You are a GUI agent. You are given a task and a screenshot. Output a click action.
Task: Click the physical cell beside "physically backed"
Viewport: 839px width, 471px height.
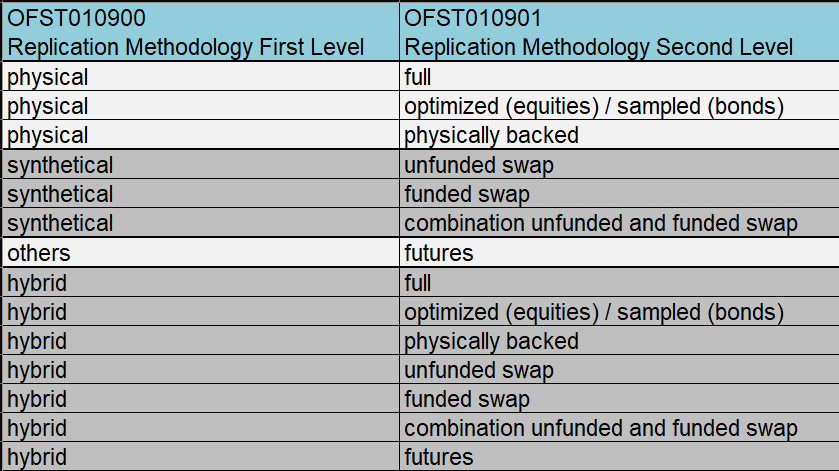pyautogui.click(x=200, y=135)
